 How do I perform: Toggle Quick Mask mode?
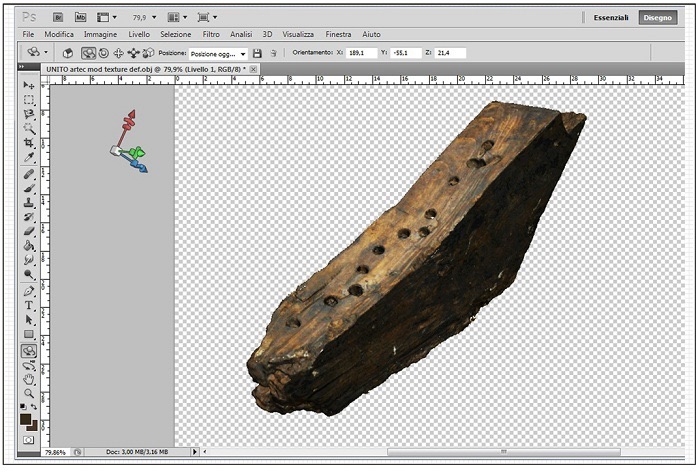pyautogui.click(x=29, y=440)
